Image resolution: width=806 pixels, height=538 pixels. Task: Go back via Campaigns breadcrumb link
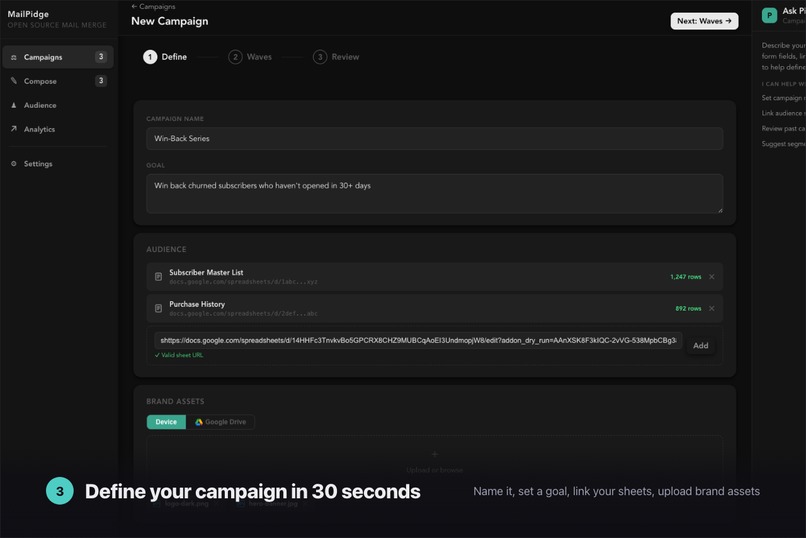tap(153, 7)
